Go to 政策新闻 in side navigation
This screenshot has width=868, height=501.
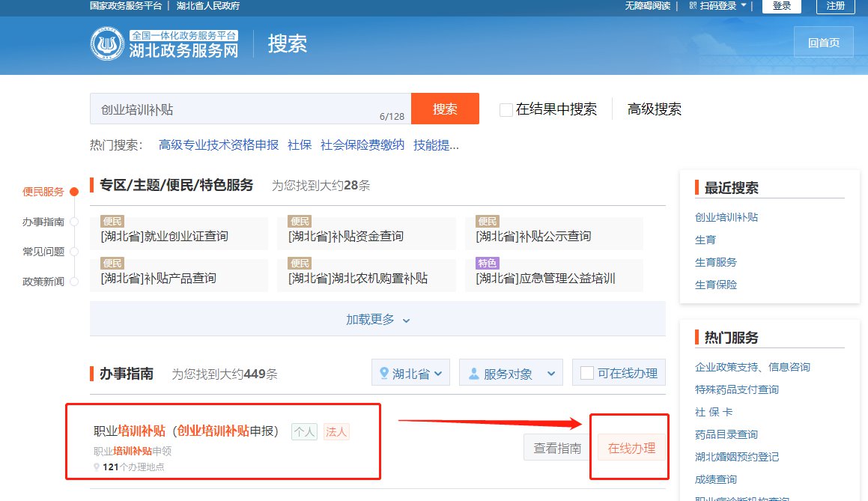click(x=43, y=282)
